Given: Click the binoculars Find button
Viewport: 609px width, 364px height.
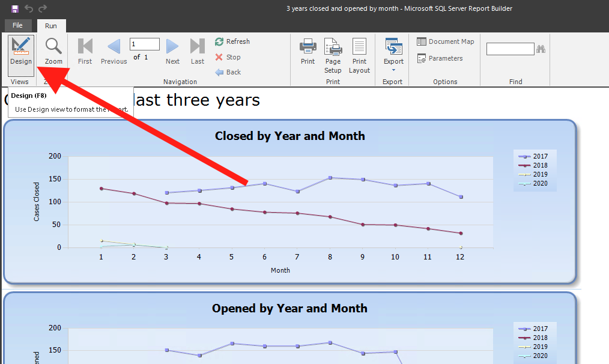Looking at the screenshot, I should [541, 49].
